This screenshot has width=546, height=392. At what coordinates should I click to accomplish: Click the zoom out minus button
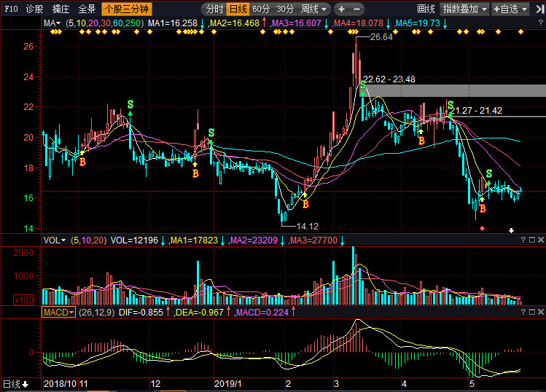[357, 9]
